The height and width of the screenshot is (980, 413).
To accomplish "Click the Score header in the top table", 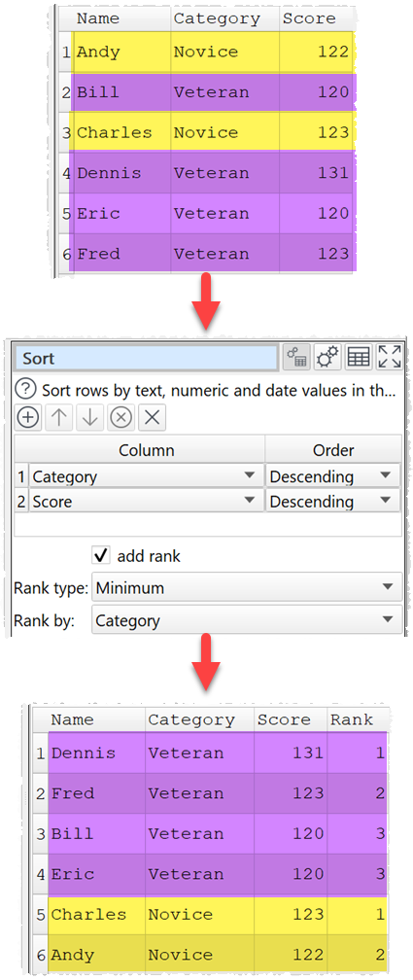I will pos(316,18).
